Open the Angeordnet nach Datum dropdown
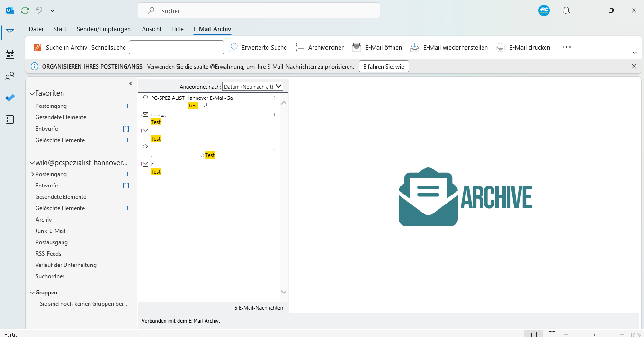This screenshot has width=644, height=337. click(x=252, y=87)
